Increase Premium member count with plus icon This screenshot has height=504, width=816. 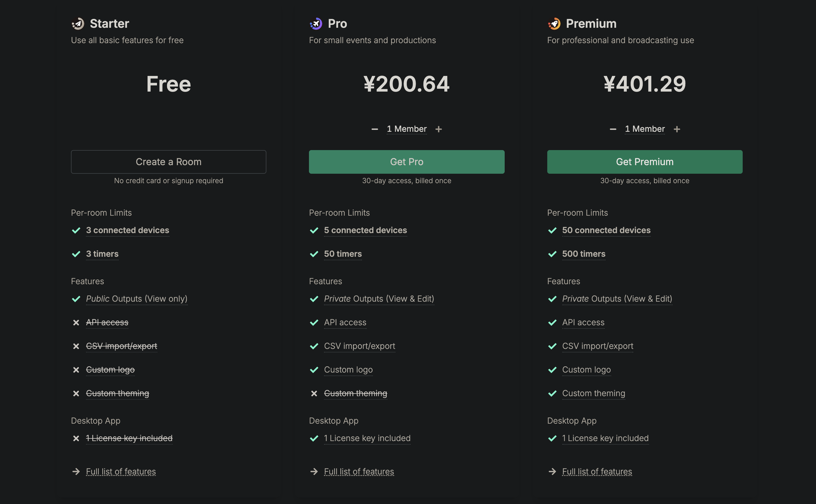pos(677,129)
